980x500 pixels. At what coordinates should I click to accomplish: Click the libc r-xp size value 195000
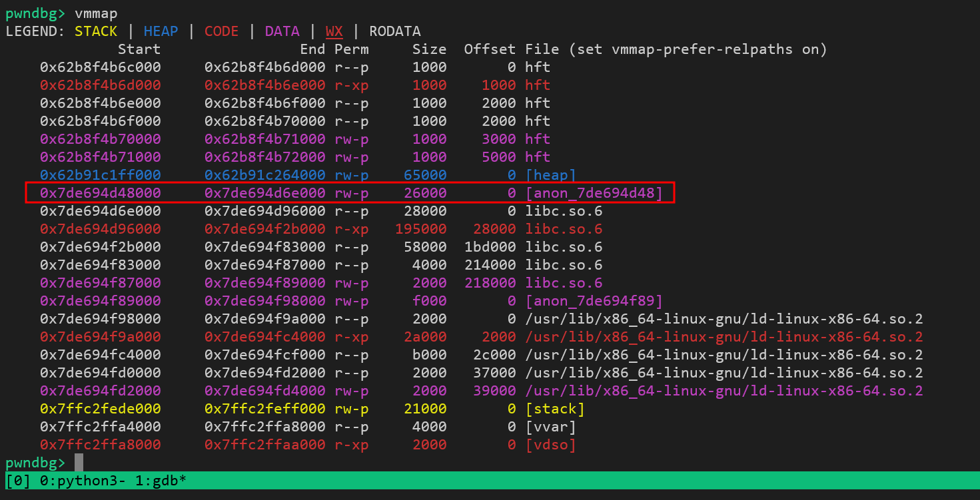[x=421, y=229]
